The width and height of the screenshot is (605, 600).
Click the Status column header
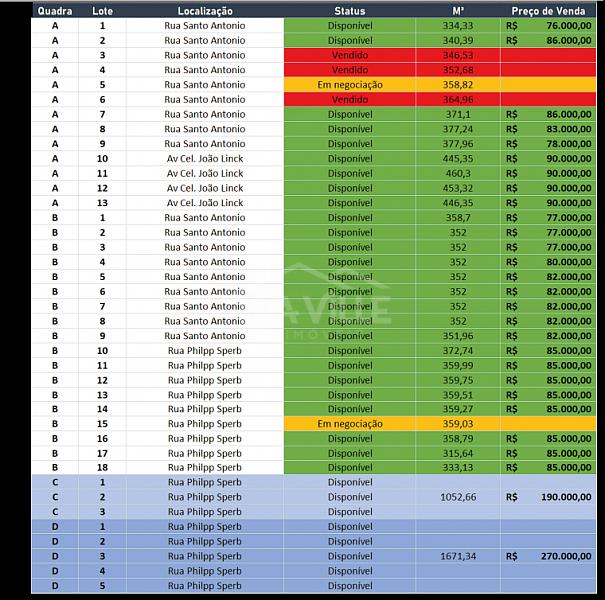point(350,10)
